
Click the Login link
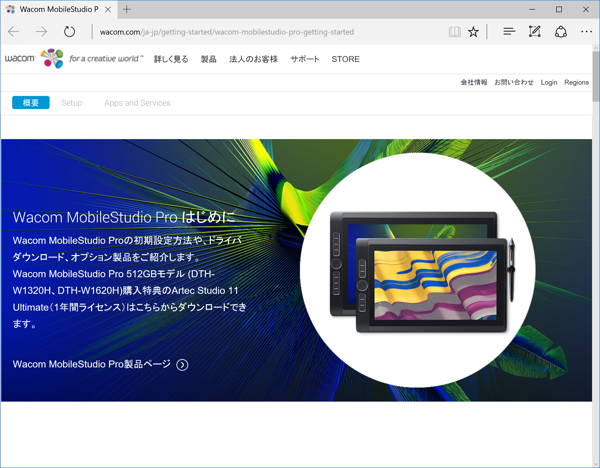(549, 82)
